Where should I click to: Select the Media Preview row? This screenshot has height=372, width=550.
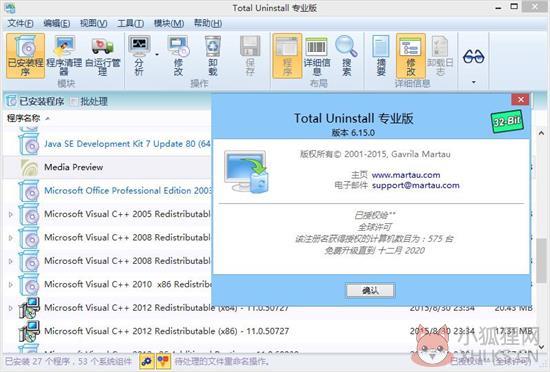107,167
